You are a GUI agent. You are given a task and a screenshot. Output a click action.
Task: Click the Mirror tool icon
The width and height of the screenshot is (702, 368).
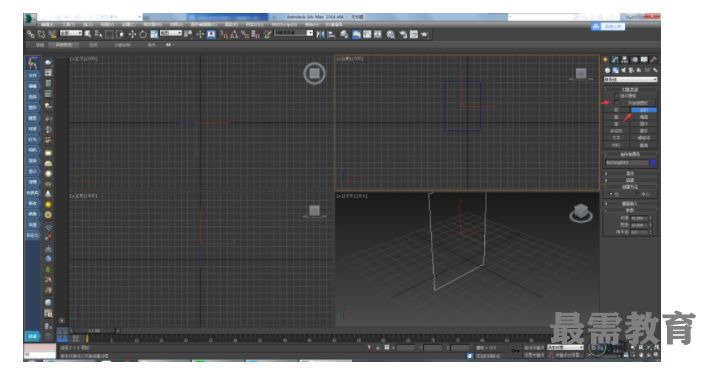click(320, 34)
